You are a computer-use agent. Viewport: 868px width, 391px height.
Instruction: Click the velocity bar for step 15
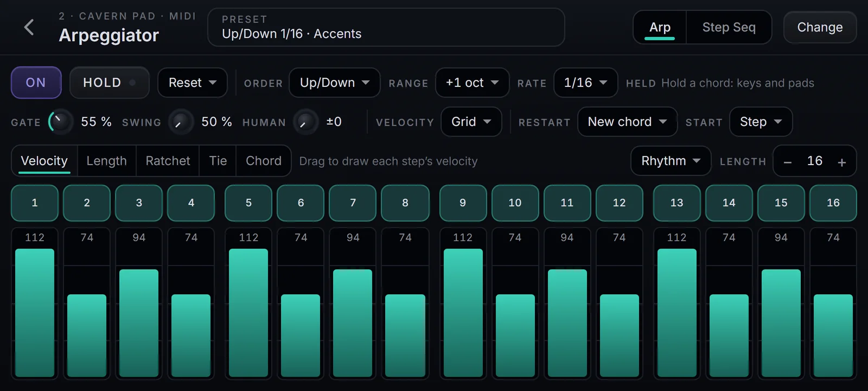(781, 323)
